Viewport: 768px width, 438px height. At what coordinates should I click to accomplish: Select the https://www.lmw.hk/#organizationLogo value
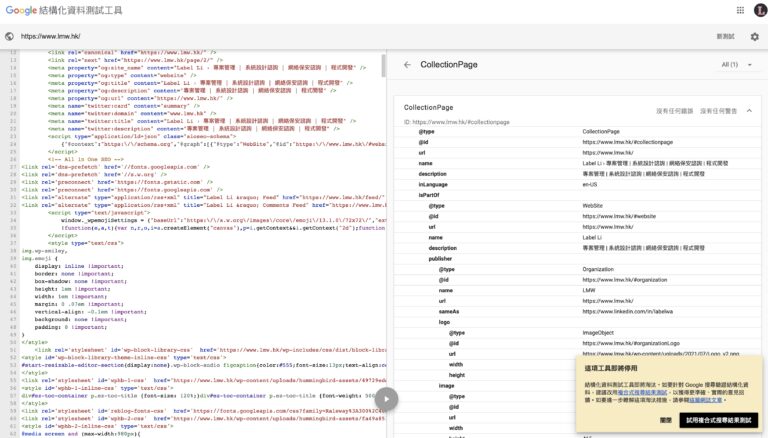pos(631,343)
